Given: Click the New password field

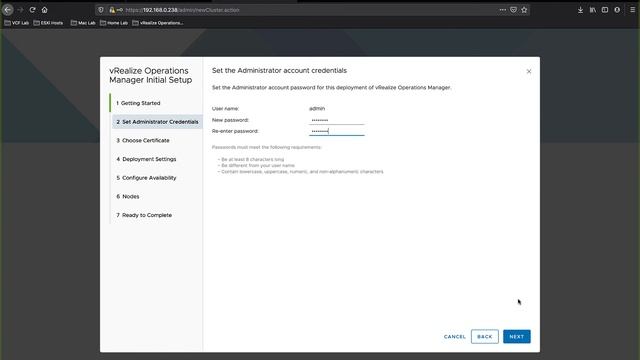Looking at the screenshot, I should click(337, 120).
